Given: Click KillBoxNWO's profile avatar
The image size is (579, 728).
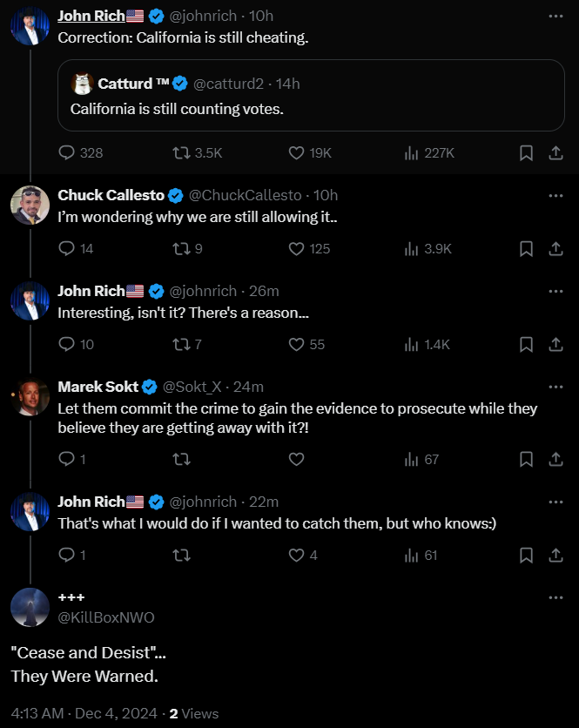Looking at the screenshot, I should tap(30, 607).
